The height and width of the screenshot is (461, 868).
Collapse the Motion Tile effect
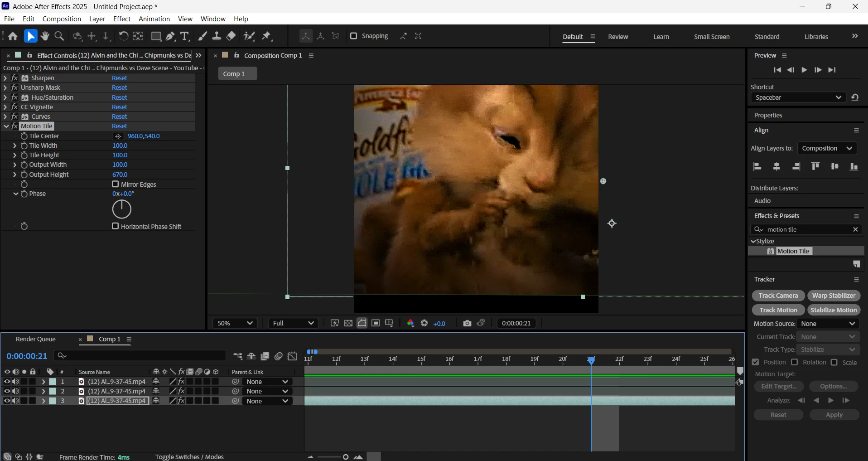coord(6,126)
